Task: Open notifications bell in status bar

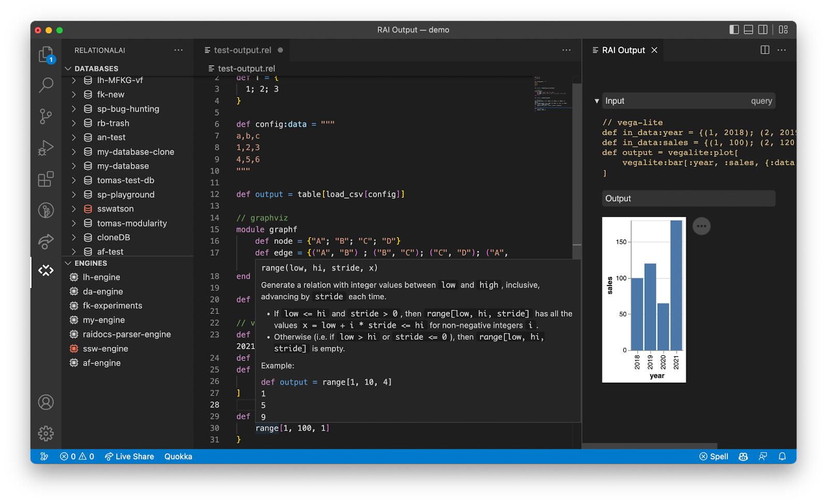Action: 783,456
